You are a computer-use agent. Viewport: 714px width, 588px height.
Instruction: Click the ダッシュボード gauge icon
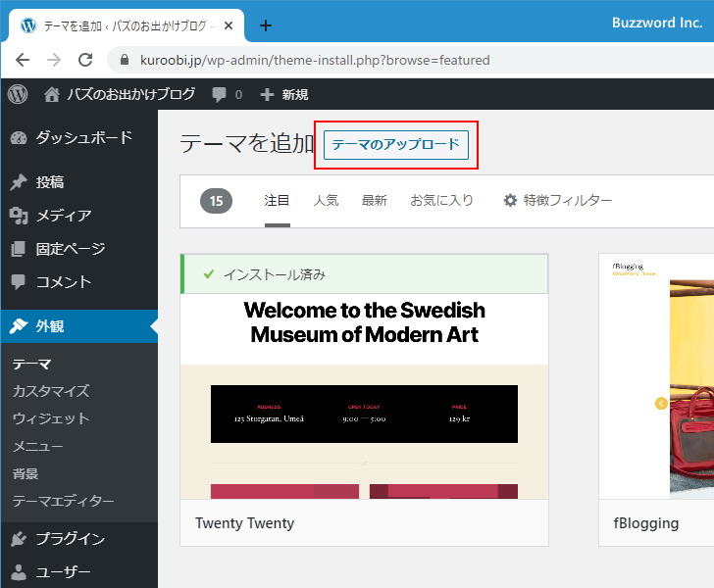(19, 137)
